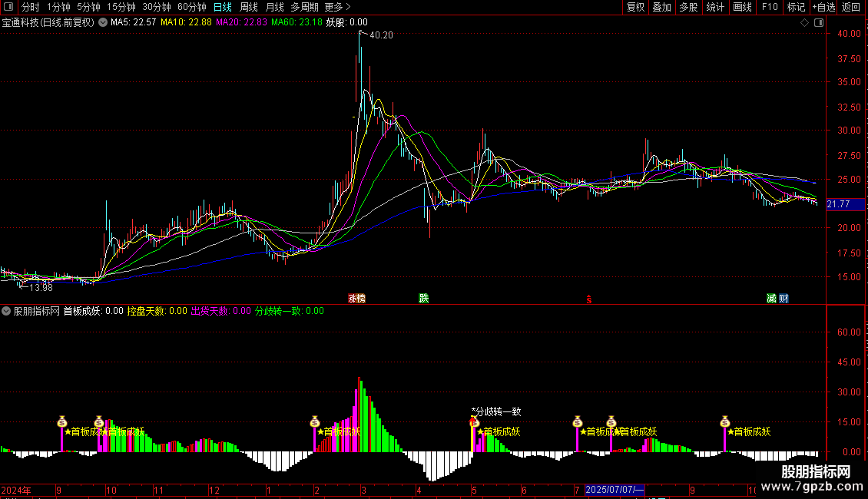Viewport: 868px width, 499px height.
Task: Expand the MA indicator dropdown beside stock name
Action: [x=103, y=23]
